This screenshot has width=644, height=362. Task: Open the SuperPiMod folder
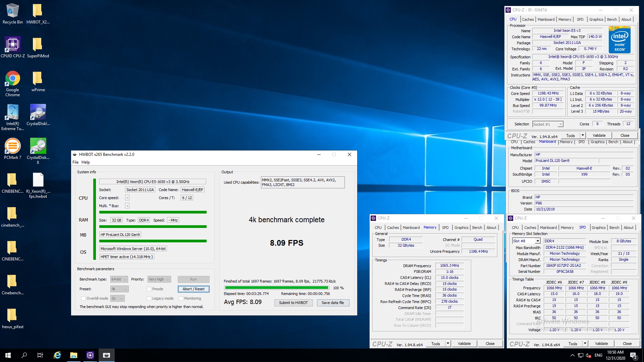(x=38, y=47)
